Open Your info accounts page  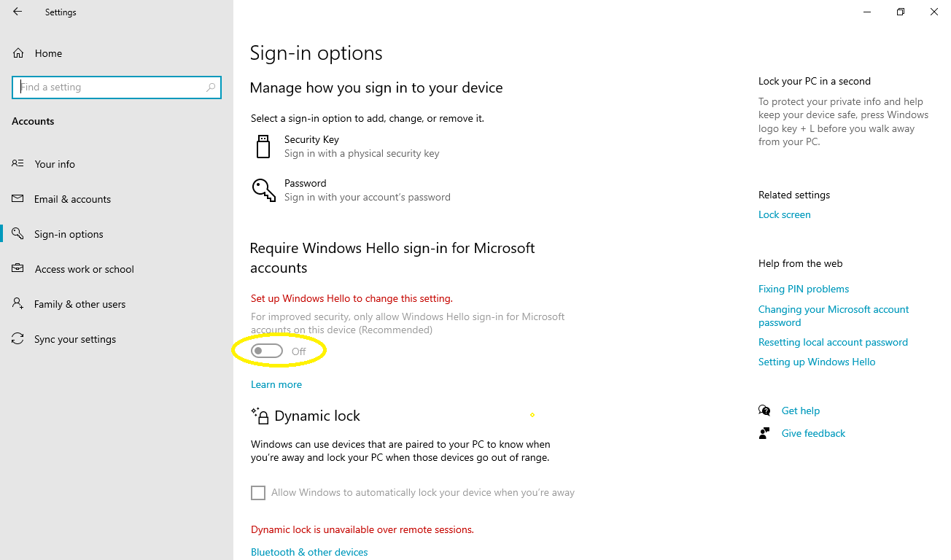(x=55, y=164)
